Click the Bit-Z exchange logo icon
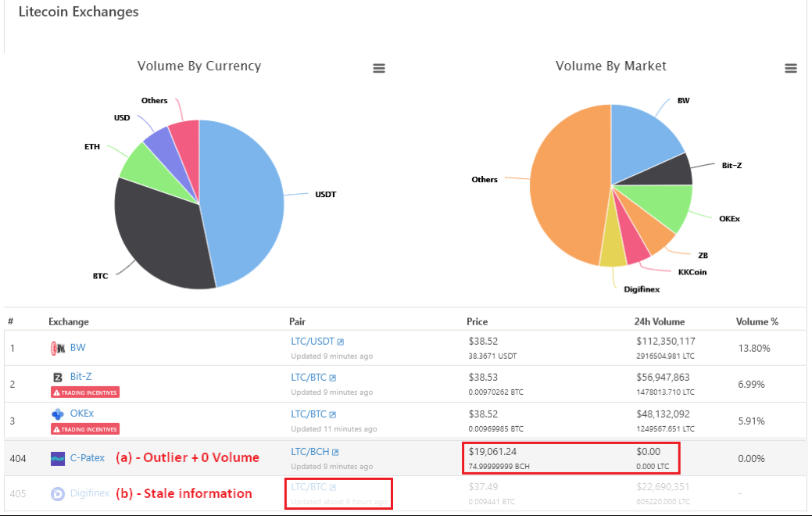The height and width of the screenshot is (516, 812). pyautogui.click(x=58, y=377)
